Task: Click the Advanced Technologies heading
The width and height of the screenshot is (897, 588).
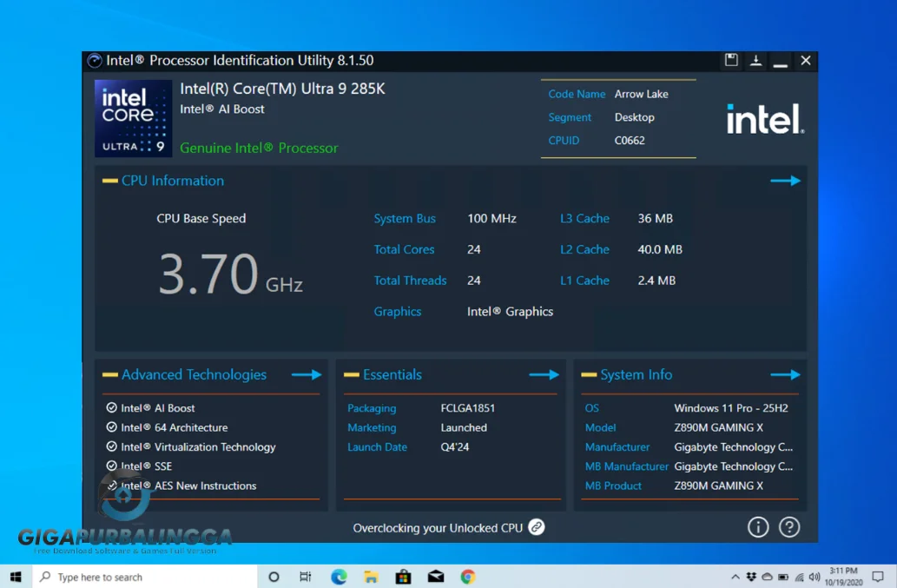Action: 194,374
